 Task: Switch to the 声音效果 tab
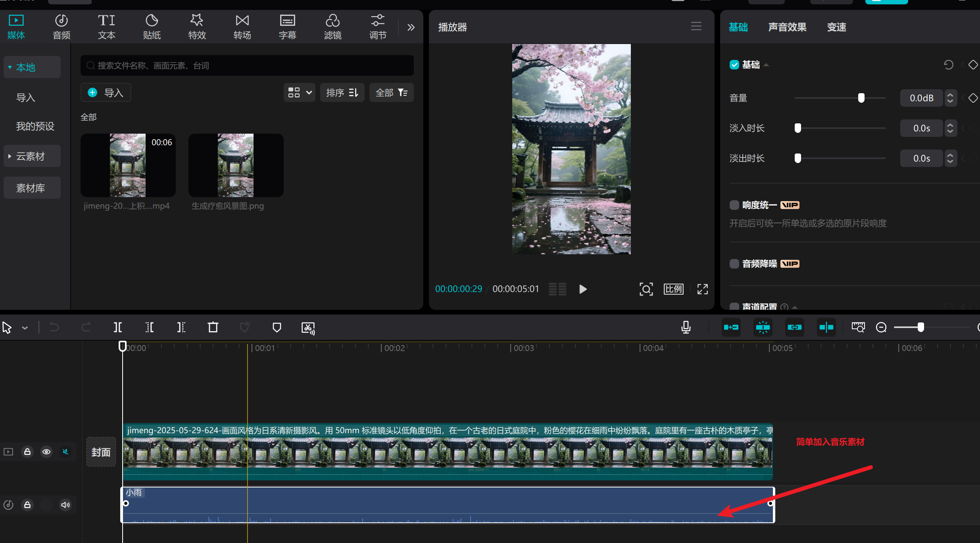coord(787,27)
